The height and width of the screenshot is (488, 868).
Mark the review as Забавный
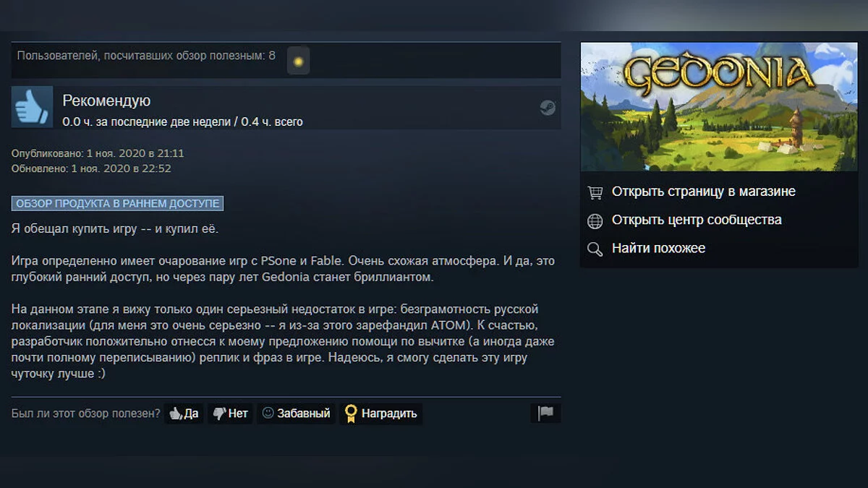[x=296, y=414]
